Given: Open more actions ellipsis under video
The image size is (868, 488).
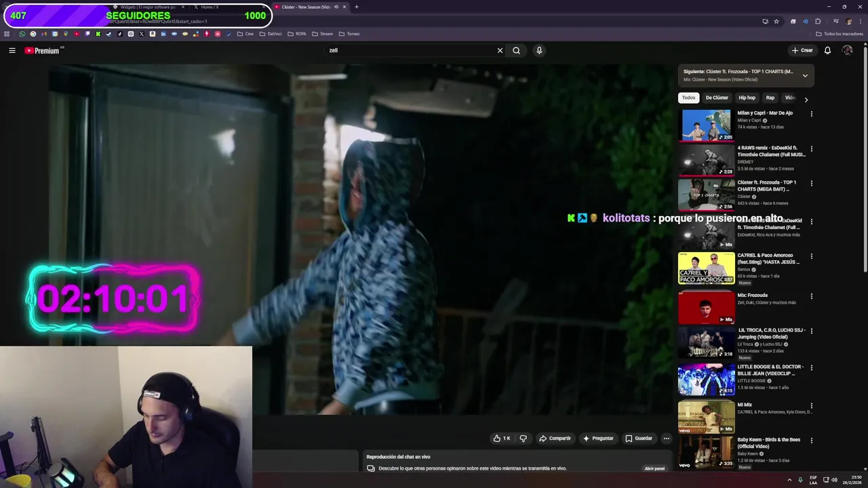Looking at the screenshot, I should click(667, 439).
